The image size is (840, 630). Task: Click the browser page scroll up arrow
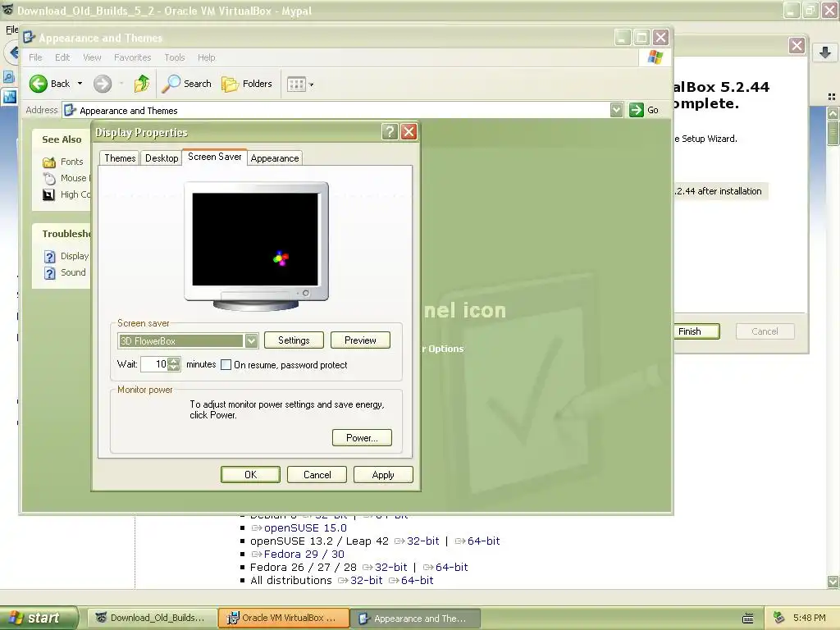tap(833, 113)
